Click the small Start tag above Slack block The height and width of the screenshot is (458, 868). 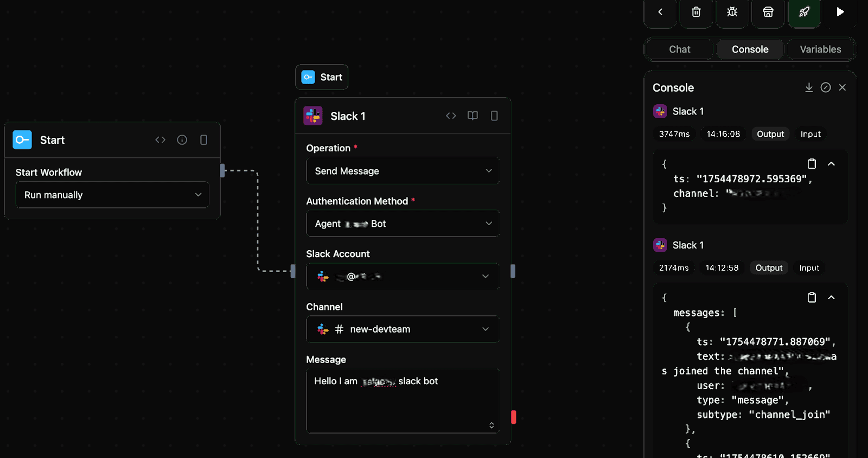click(x=322, y=77)
